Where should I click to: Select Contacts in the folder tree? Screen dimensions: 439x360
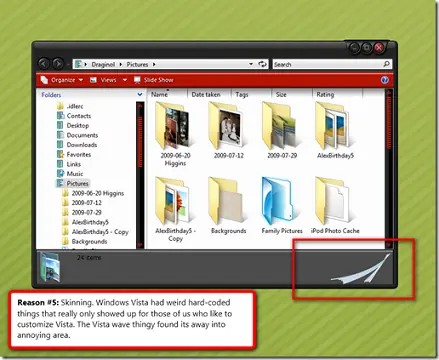click(x=74, y=116)
